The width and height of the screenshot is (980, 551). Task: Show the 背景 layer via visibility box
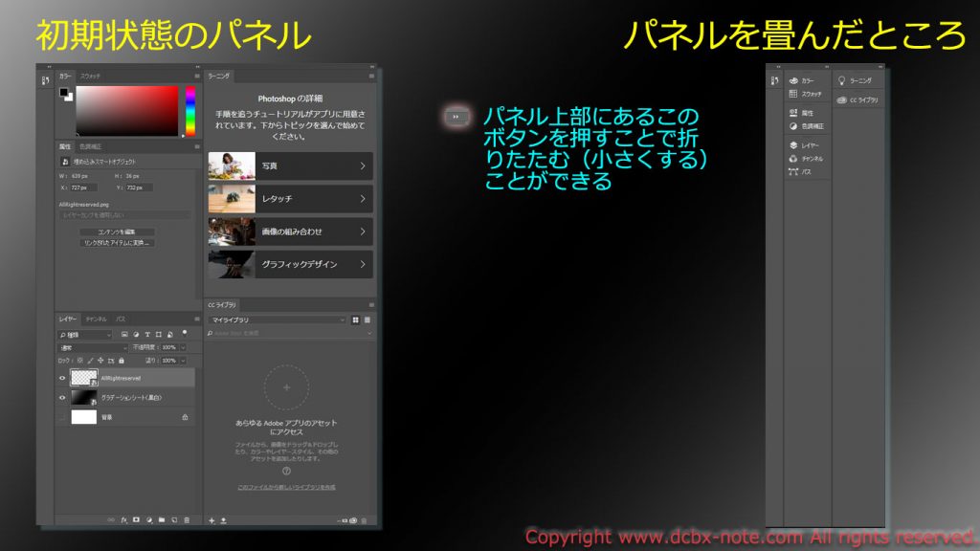[62, 417]
